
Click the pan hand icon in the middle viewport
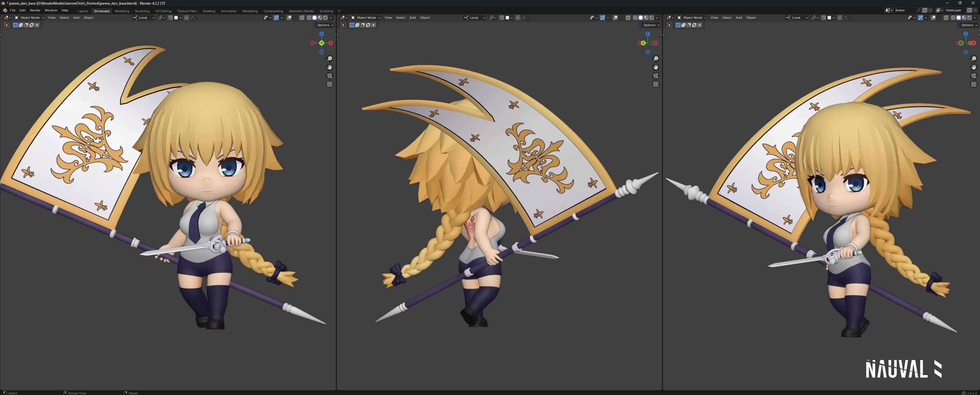click(x=656, y=67)
